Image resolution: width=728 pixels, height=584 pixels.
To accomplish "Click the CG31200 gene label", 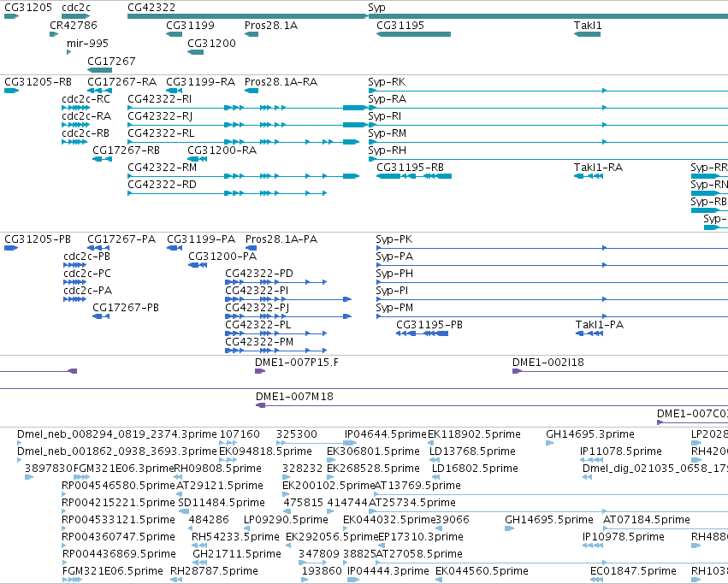I will (x=211, y=43).
